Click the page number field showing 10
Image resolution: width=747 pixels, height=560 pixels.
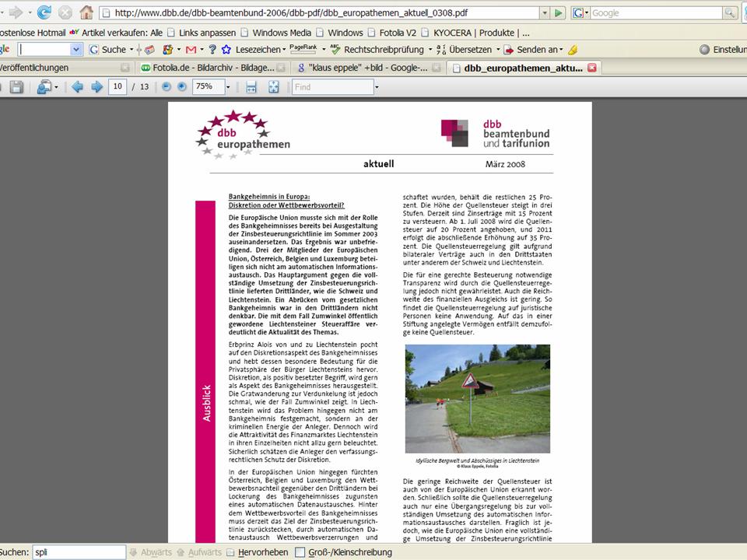coord(118,87)
